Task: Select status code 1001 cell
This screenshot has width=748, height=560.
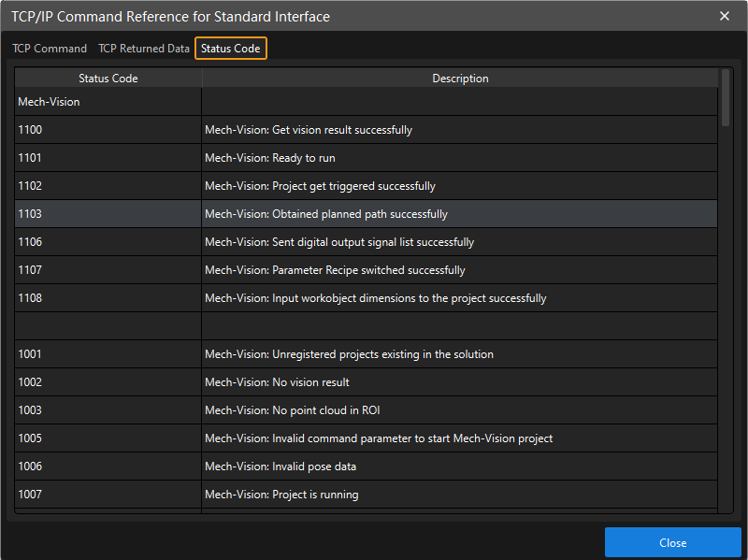Action: click(x=108, y=354)
